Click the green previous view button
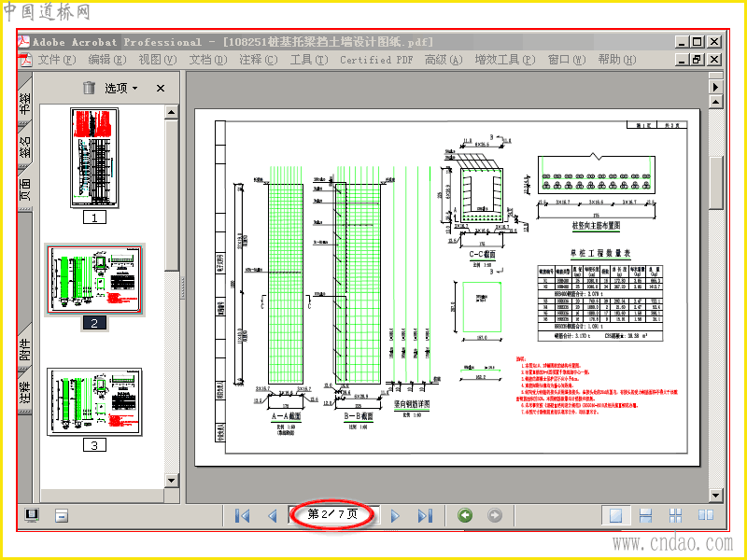This screenshot has width=747, height=560. coord(465,515)
